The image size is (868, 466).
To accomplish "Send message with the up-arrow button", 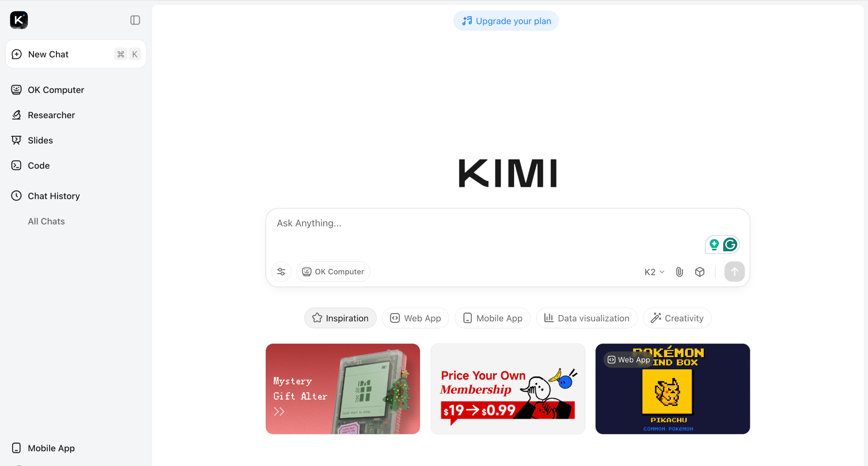I will point(734,272).
